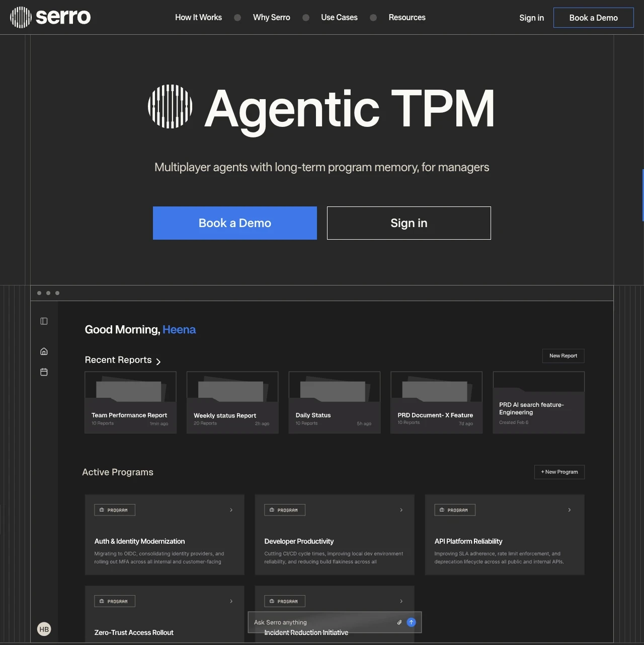The image size is (644, 645).
Task: Send the Ask Serro message
Action: [x=411, y=622]
